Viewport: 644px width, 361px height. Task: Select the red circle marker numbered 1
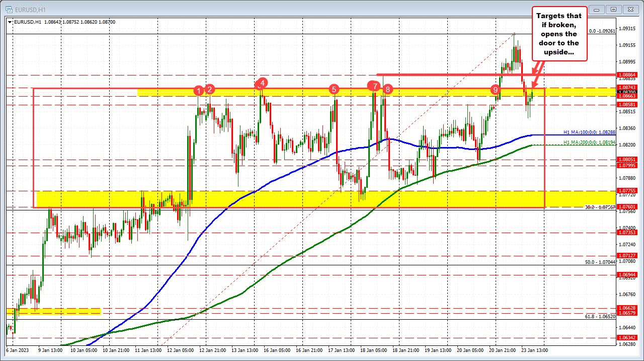pyautogui.click(x=198, y=90)
